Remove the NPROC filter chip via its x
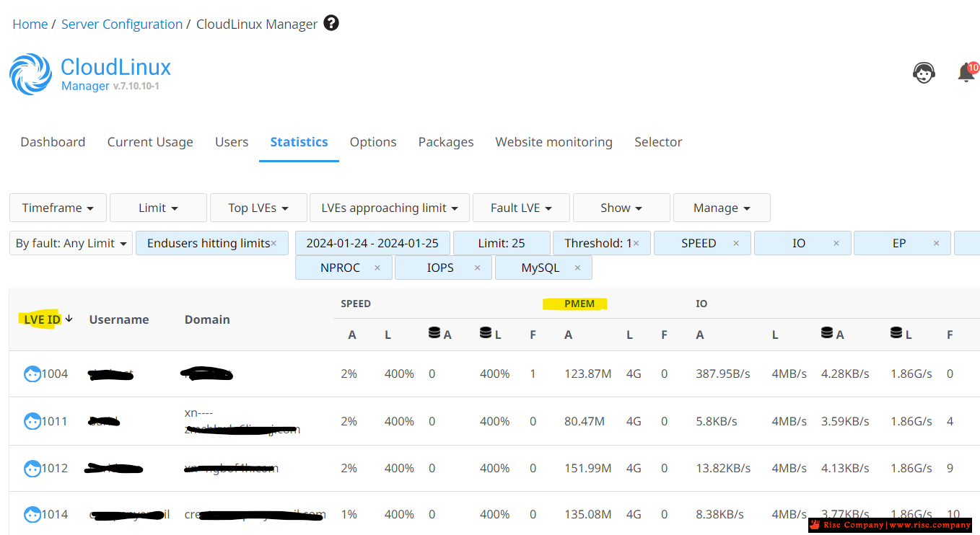Viewport: 980px width, 535px height. 377,268
